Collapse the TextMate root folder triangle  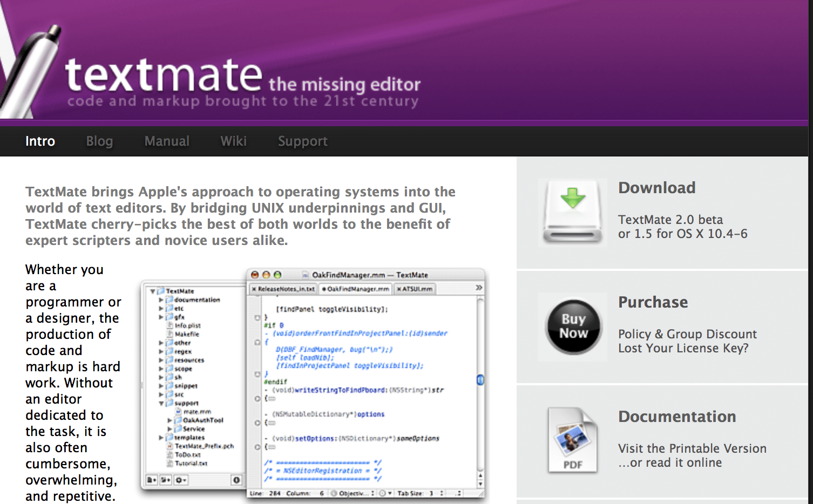click(x=153, y=291)
